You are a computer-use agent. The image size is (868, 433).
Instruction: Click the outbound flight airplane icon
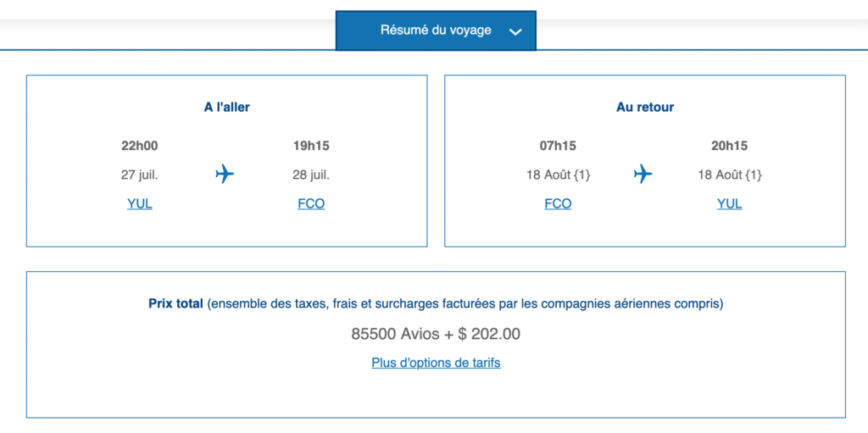[225, 175]
